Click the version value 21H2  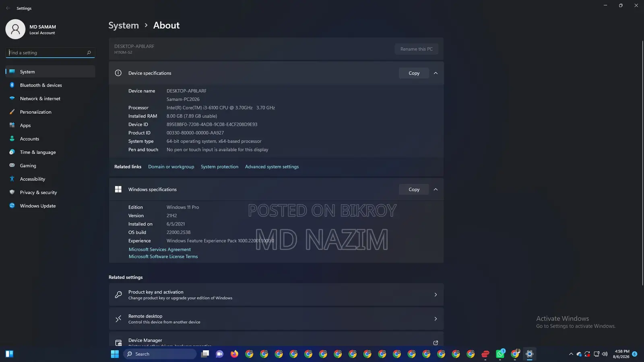click(x=172, y=216)
